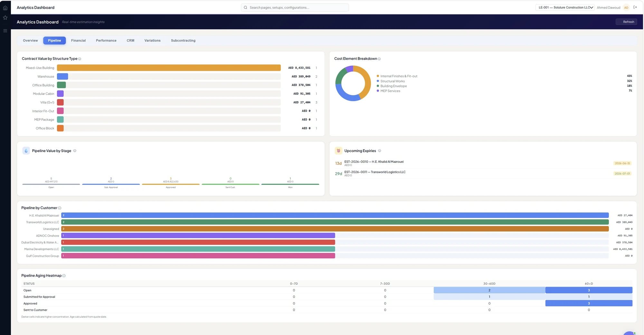Click the Refresh button
Screen dimensions: 644x335
pyautogui.click(x=626, y=22)
